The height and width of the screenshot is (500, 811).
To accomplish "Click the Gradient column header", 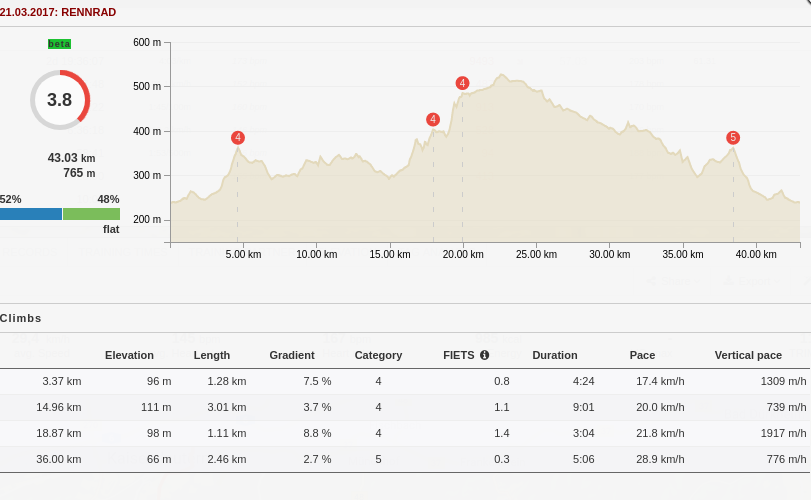I will [292, 355].
